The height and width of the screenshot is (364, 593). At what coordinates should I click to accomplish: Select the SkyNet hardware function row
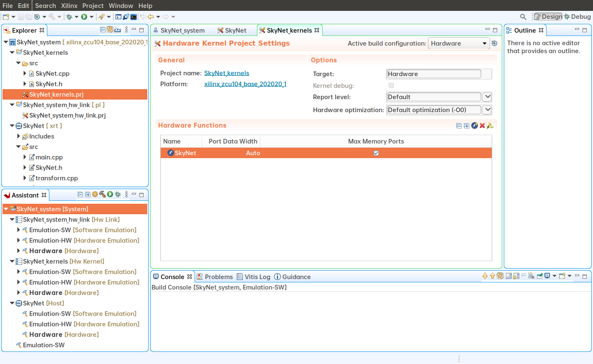click(326, 153)
